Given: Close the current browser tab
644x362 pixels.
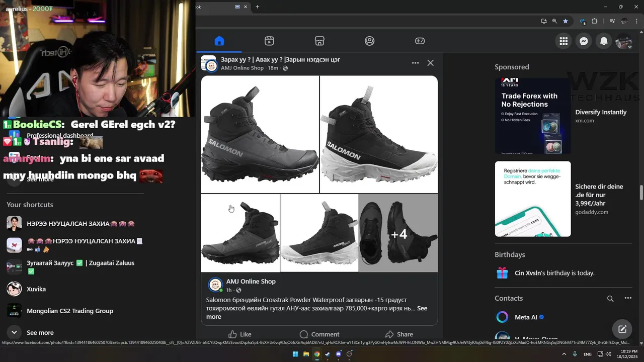Looking at the screenshot, I should [246, 7].
